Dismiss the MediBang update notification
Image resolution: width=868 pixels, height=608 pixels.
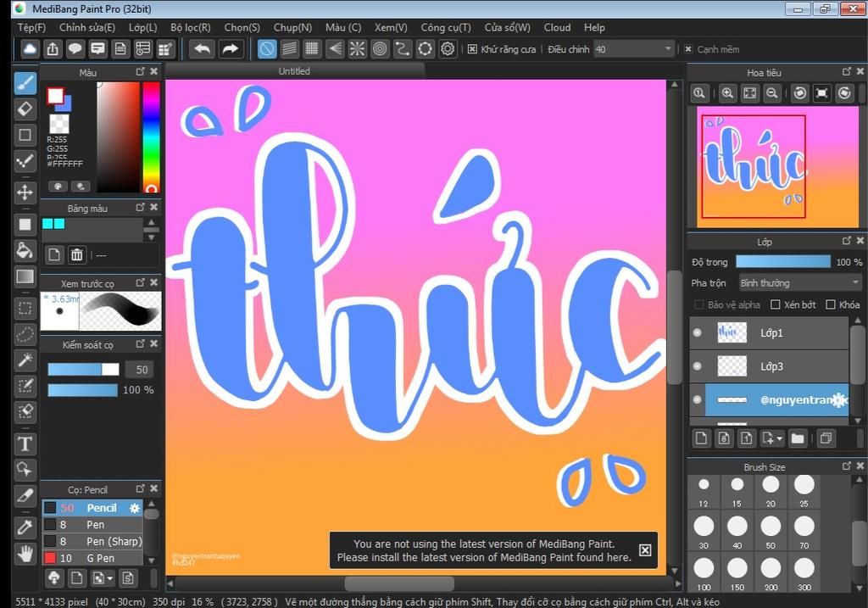[645, 549]
